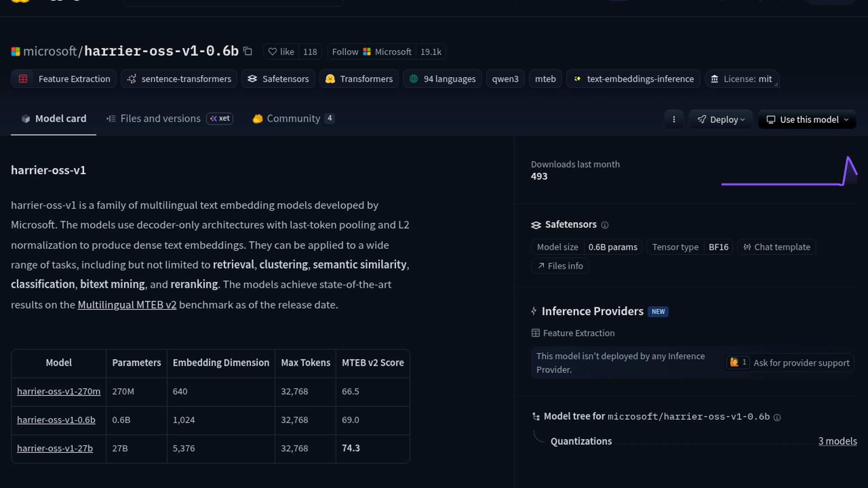This screenshot has height=488, width=868.
Task: Select the sentence-transformers tag
Action: click(x=179, y=79)
